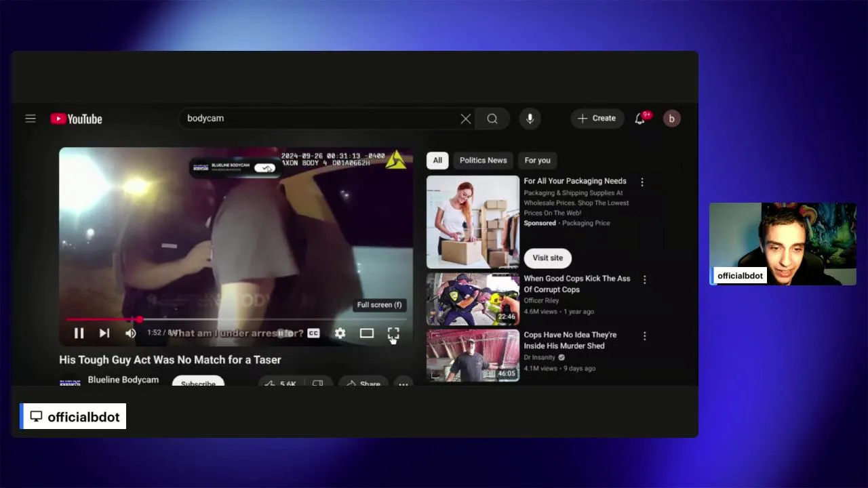Seek using the red video progress bar

pos(236,319)
